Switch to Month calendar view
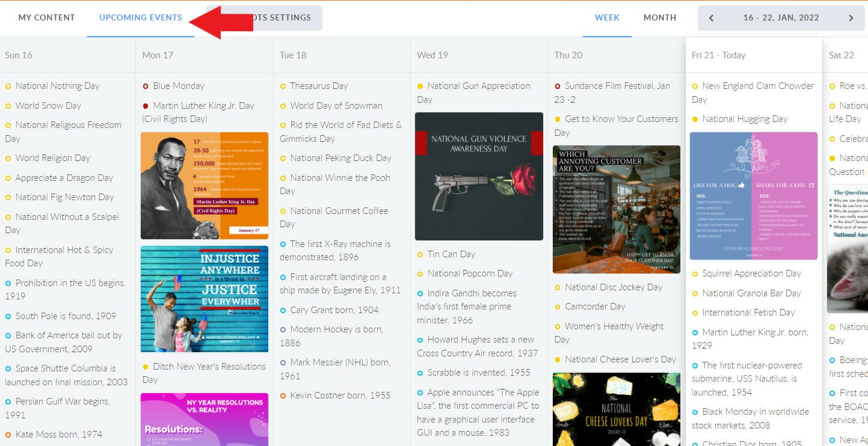The width and height of the screenshot is (868, 446). (660, 17)
